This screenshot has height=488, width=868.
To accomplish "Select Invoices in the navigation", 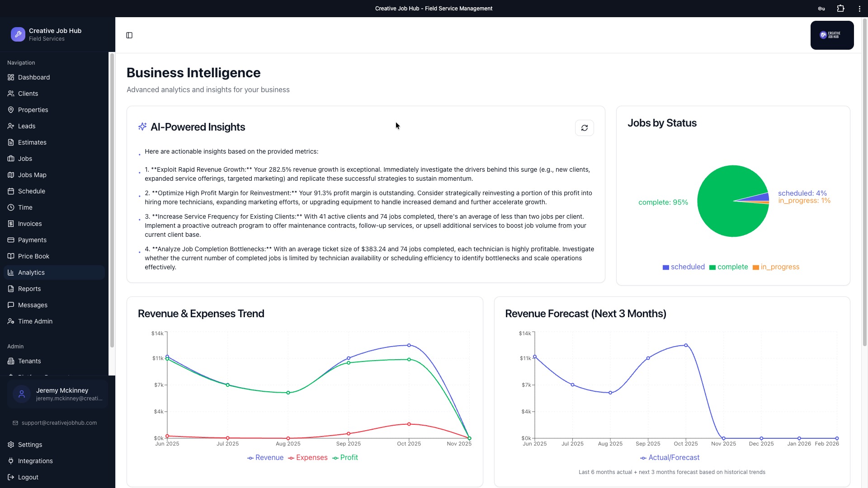I will coord(30,223).
